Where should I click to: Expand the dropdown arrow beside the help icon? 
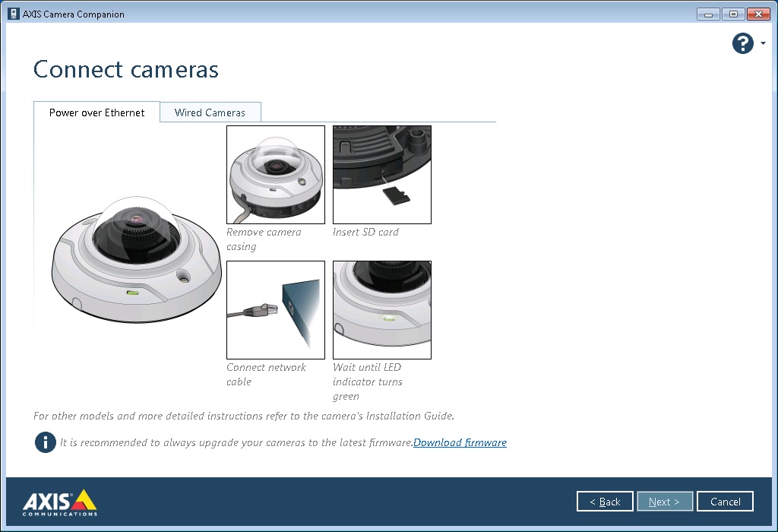(763, 43)
